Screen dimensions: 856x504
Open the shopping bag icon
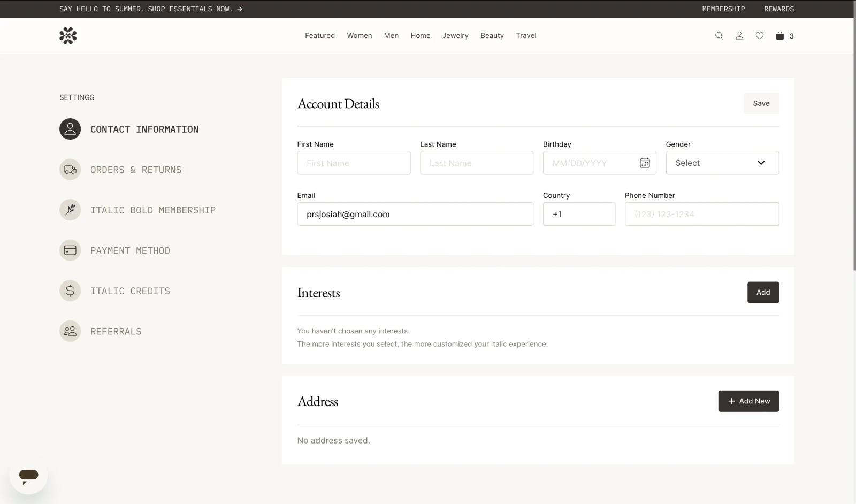(x=779, y=36)
